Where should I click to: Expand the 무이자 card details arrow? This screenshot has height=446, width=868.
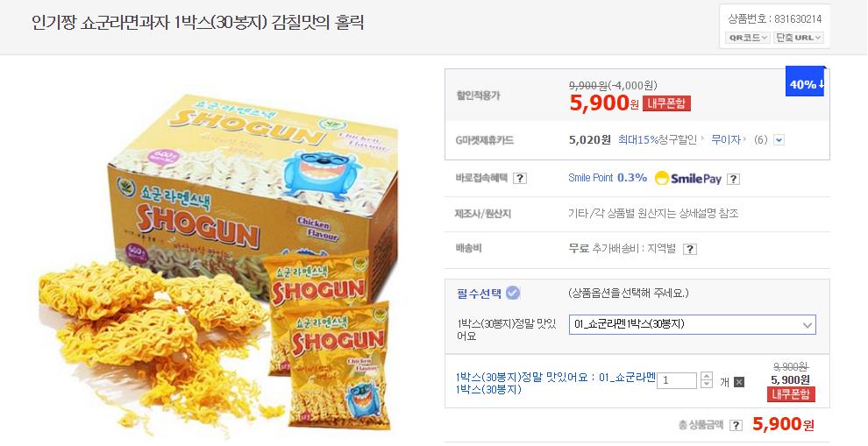coord(779,140)
